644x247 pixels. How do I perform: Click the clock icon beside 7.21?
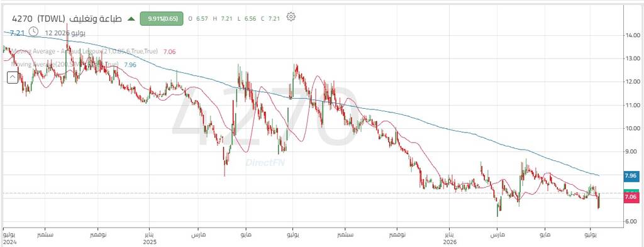click(34, 31)
